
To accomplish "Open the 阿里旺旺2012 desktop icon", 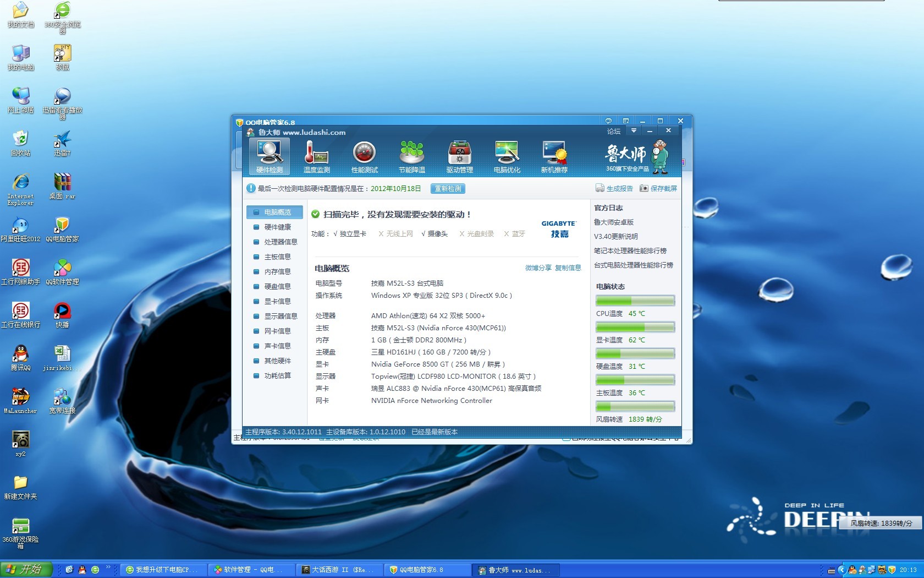I will pos(20,230).
